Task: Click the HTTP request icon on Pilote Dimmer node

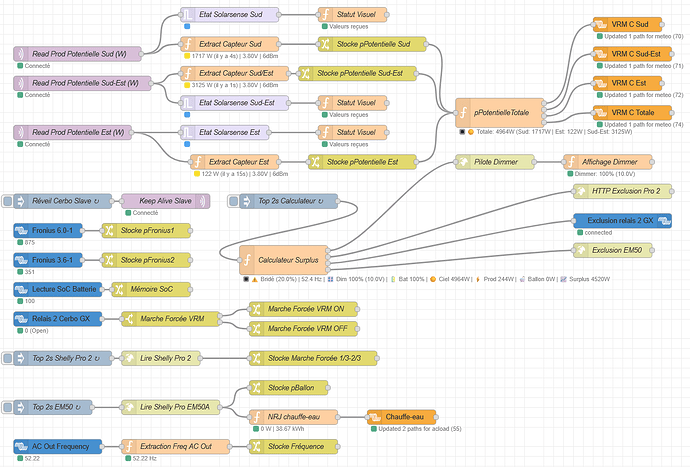Action: pyautogui.click(x=463, y=162)
